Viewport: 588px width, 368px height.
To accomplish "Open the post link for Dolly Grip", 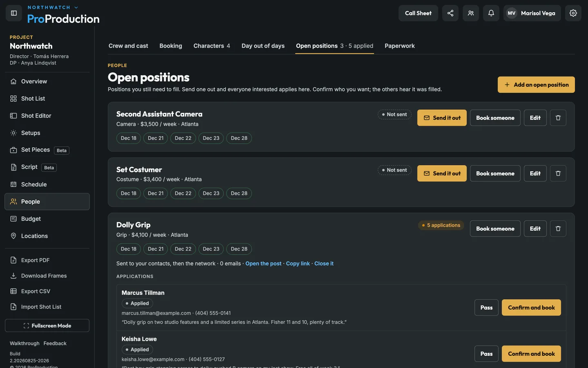I will 263,264.
